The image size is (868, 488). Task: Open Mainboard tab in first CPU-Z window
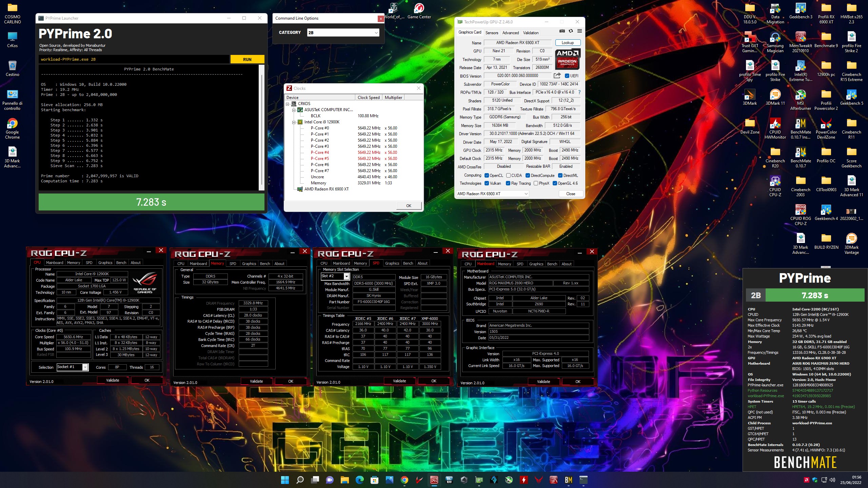pyautogui.click(x=55, y=263)
